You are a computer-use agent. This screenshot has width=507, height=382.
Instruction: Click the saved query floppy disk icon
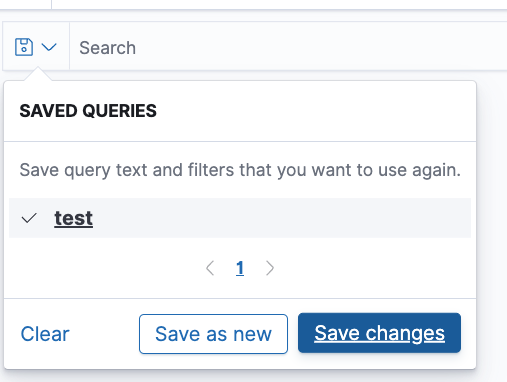click(x=24, y=47)
